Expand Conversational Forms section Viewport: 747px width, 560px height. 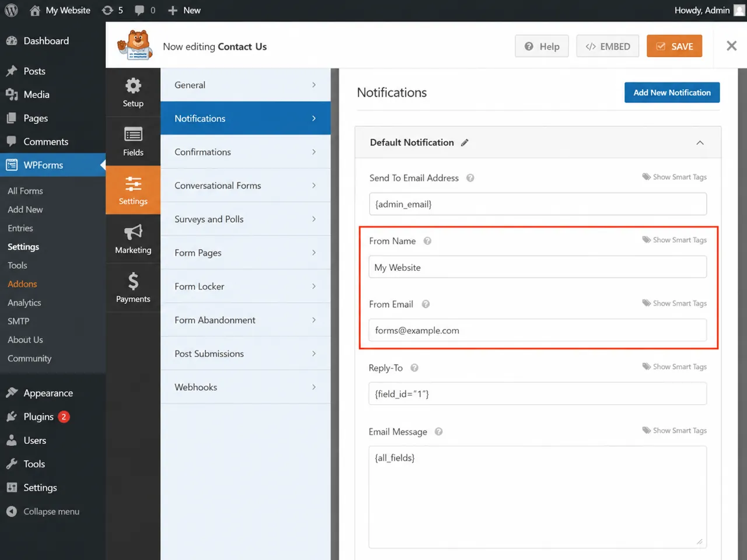point(245,185)
